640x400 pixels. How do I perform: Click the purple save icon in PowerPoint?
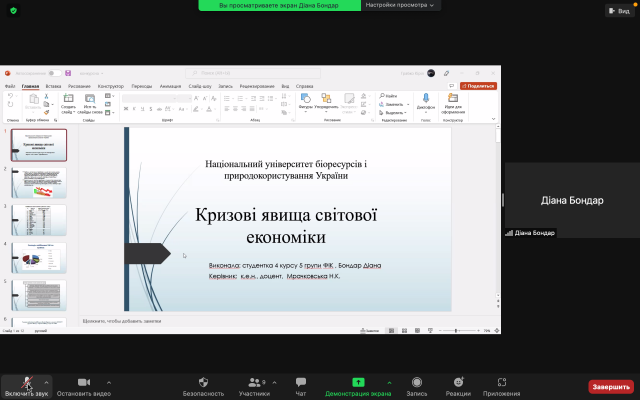(x=68, y=73)
